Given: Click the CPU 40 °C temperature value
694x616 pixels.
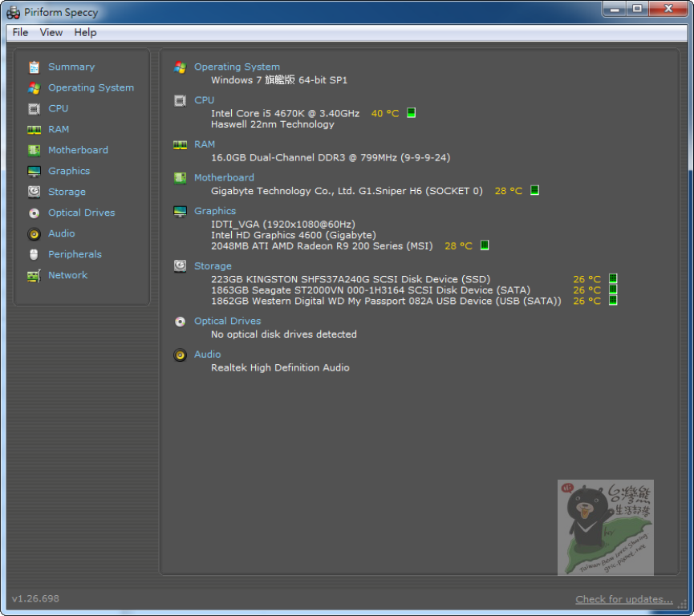Looking at the screenshot, I should (385, 113).
